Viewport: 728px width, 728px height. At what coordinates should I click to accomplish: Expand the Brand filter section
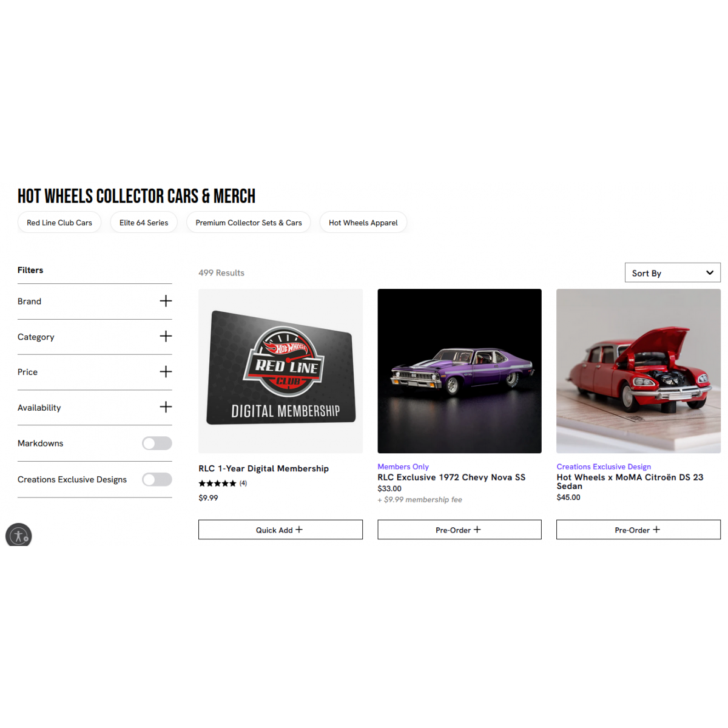[x=95, y=302]
